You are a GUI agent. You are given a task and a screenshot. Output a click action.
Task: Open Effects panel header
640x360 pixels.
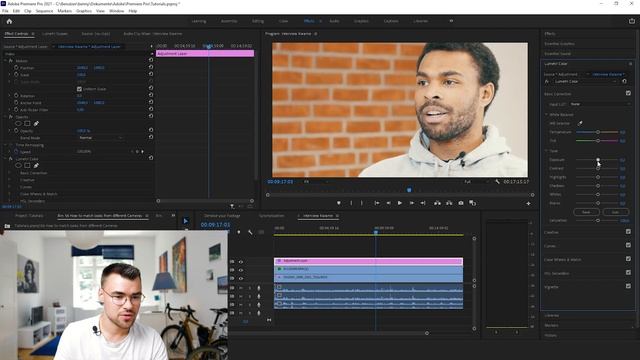[549, 33]
